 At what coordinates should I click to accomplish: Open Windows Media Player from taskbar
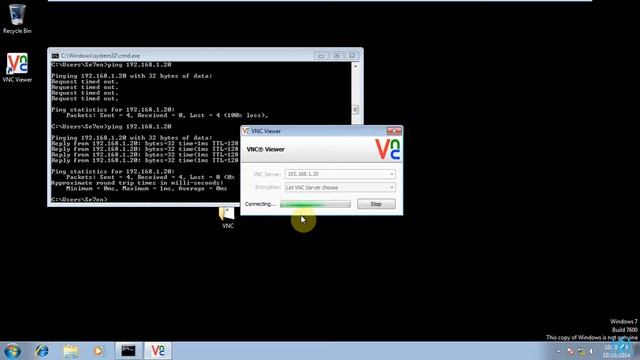[98, 351]
